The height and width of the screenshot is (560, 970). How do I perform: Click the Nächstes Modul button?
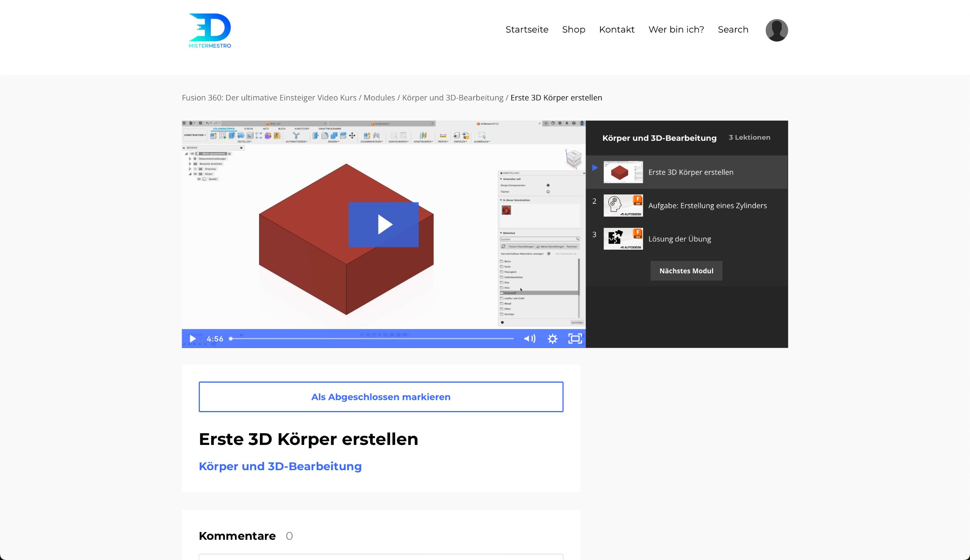(x=686, y=271)
